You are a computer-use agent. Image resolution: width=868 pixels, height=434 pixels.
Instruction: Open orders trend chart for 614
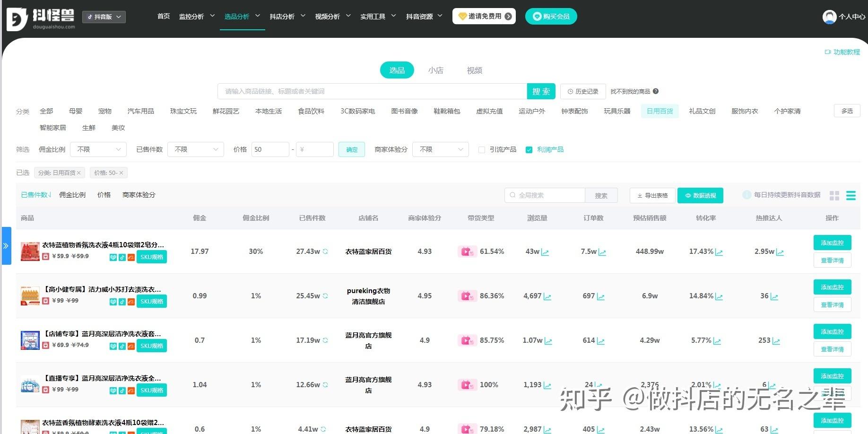coord(601,341)
